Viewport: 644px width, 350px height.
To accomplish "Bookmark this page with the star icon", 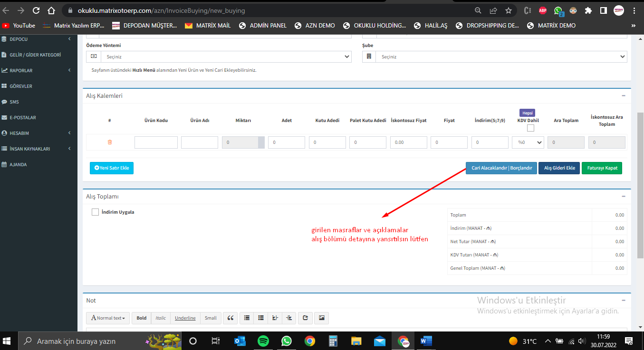I will pos(509,10).
